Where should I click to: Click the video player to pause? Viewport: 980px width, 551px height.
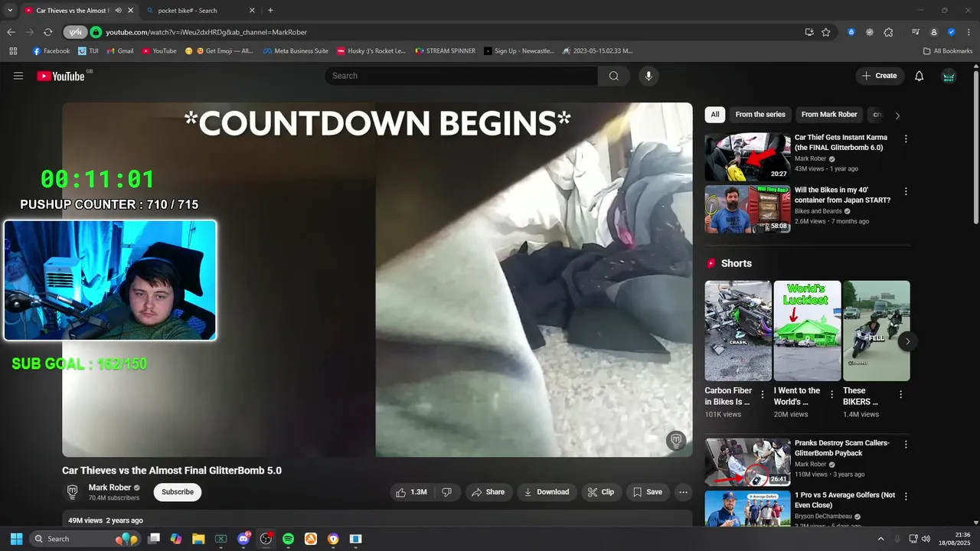coord(377,279)
